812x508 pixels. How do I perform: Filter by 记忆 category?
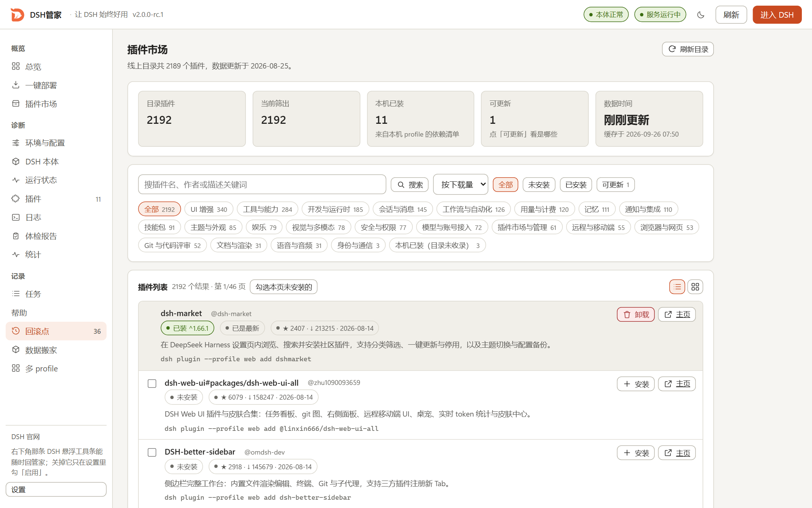point(597,209)
